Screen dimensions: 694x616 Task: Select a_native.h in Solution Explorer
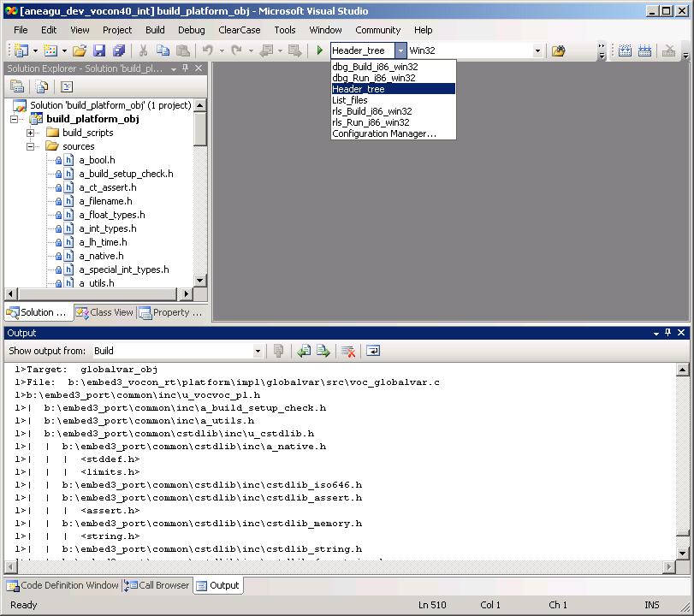(101, 256)
